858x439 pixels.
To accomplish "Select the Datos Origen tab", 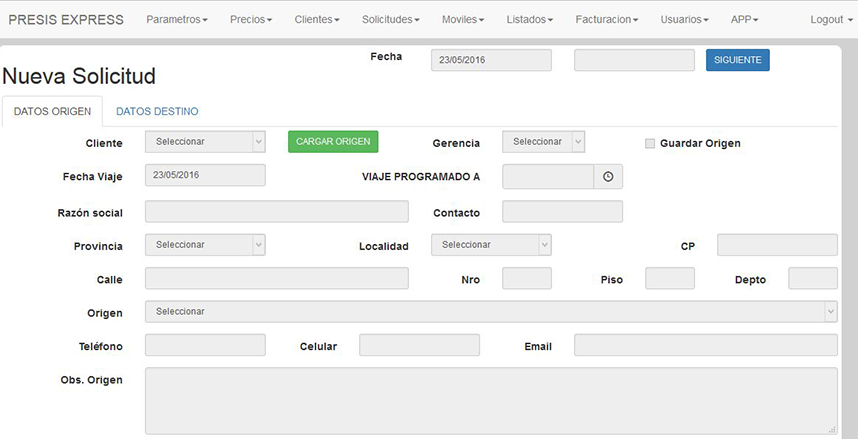I will coord(52,111).
